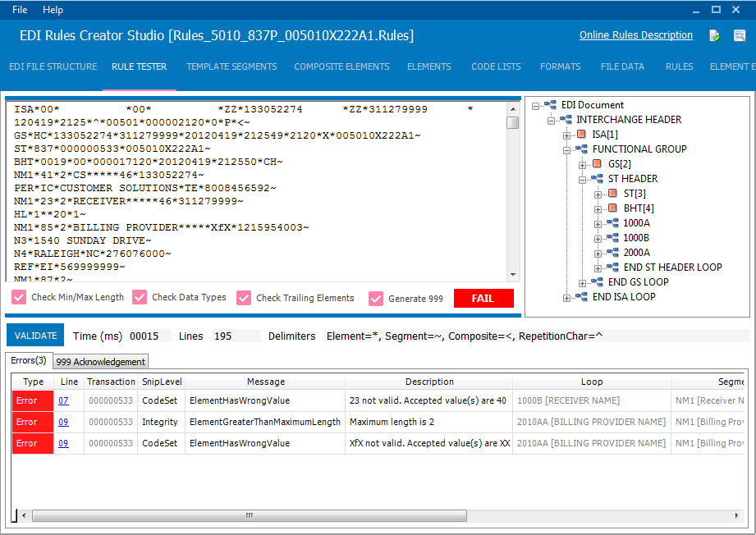Click the EDI Document root node icon
The height and width of the screenshot is (535, 756).
tap(550, 104)
